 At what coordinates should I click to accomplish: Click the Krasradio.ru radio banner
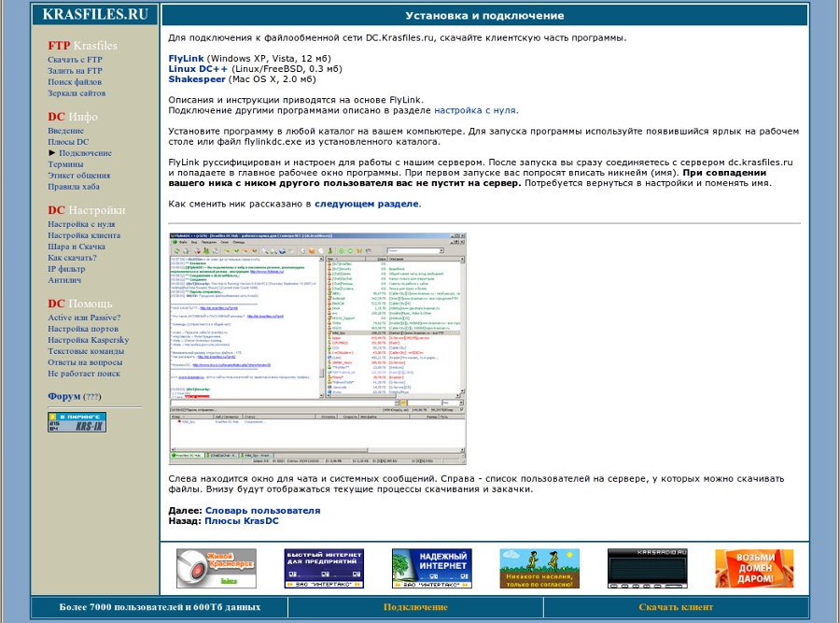click(647, 568)
